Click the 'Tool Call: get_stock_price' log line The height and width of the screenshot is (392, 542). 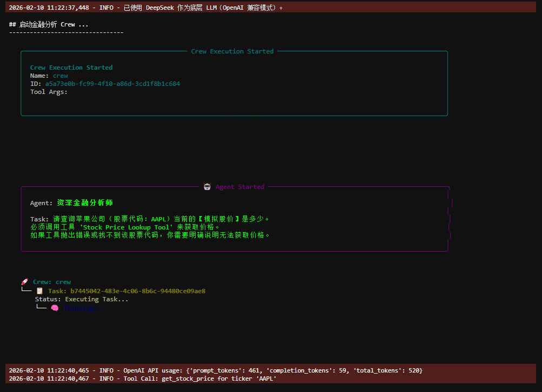tap(143, 379)
